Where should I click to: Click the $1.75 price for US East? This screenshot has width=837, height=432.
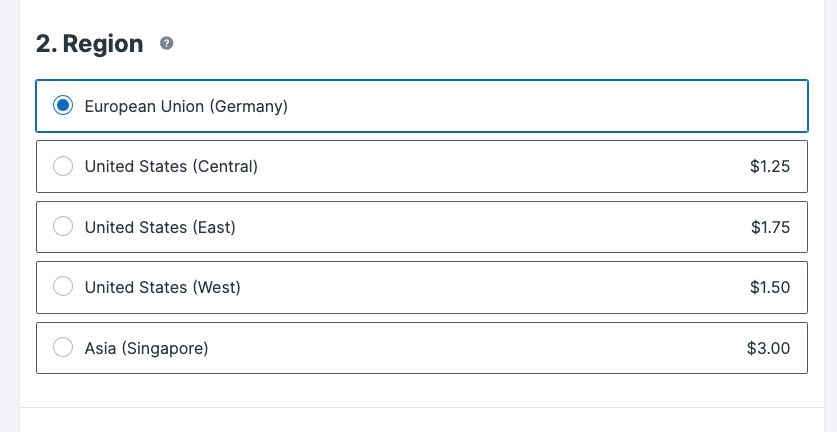tap(770, 227)
